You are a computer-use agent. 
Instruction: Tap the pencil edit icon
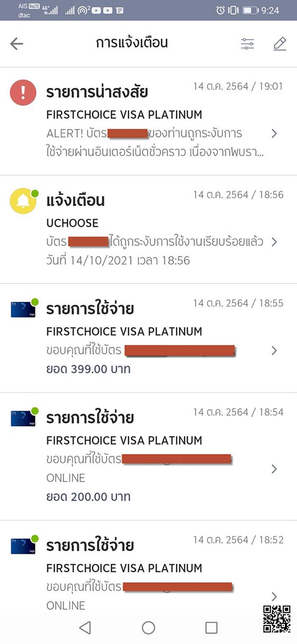coord(280,44)
